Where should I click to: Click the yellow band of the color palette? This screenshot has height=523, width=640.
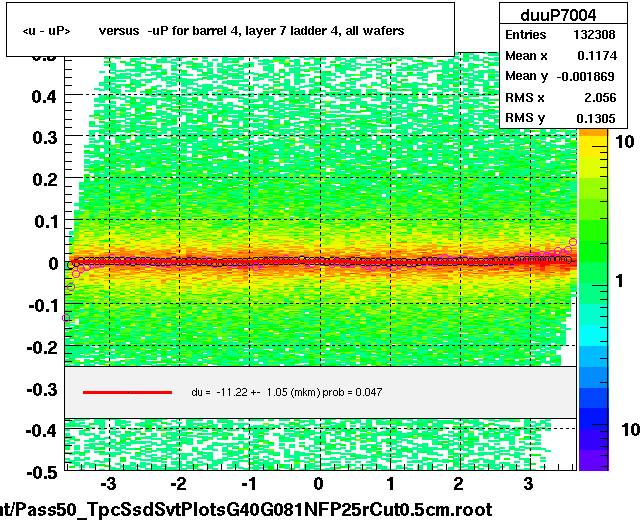[593, 147]
